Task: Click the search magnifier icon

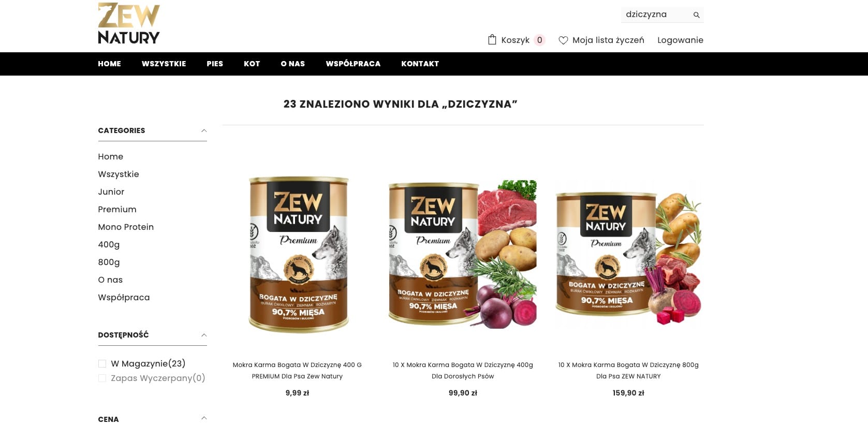Action: point(696,15)
